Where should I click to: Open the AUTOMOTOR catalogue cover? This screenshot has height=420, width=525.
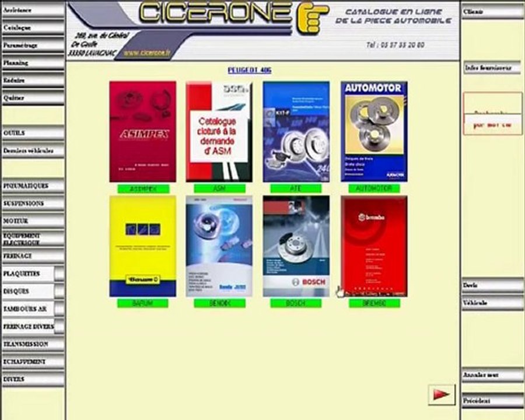(x=374, y=132)
